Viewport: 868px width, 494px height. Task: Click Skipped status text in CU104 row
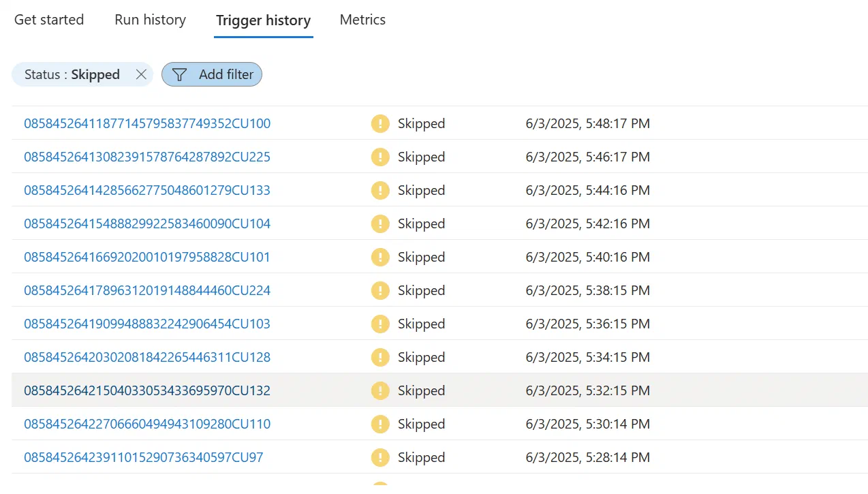[421, 223]
